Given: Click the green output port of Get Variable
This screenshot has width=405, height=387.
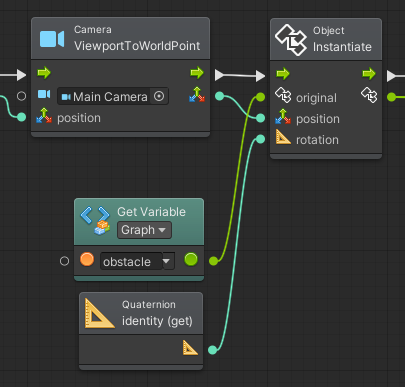Looking at the screenshot, I should click(x=213, y=261).
